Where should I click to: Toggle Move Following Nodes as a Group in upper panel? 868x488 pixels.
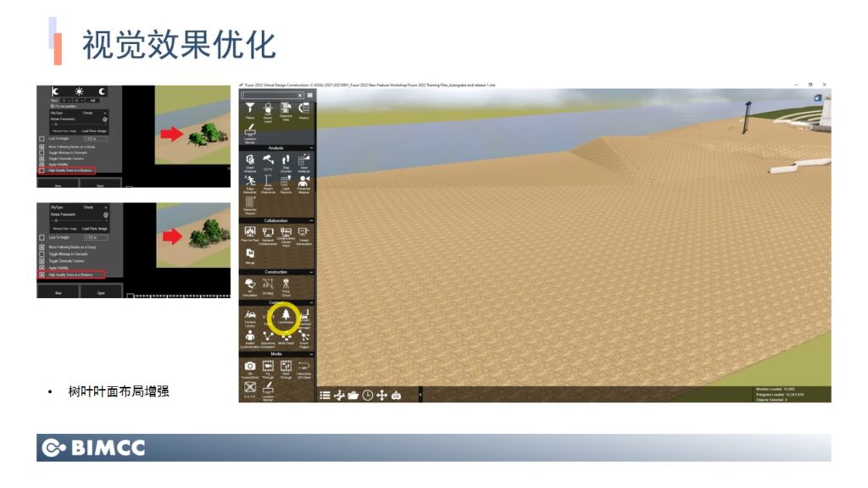point(42,147)
